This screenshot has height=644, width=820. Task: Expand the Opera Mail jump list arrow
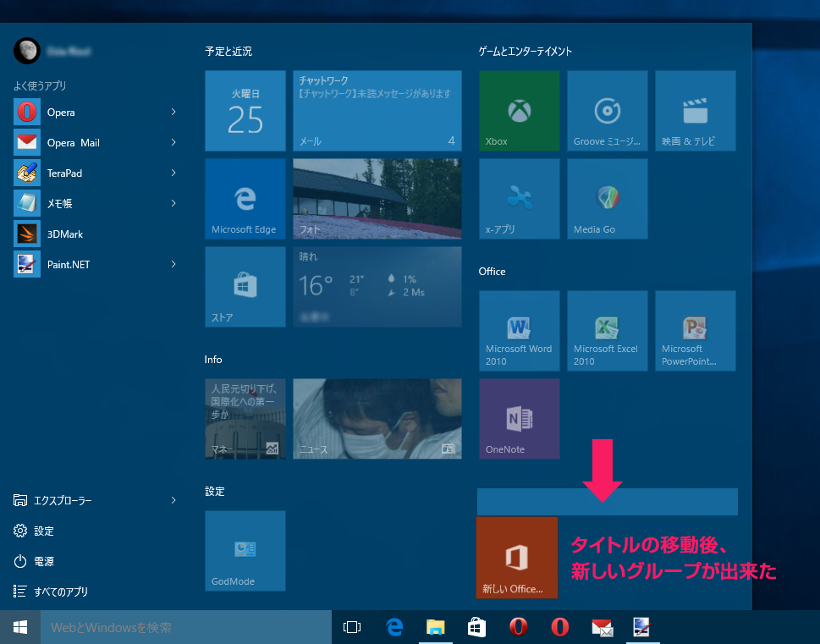[173, 142]
